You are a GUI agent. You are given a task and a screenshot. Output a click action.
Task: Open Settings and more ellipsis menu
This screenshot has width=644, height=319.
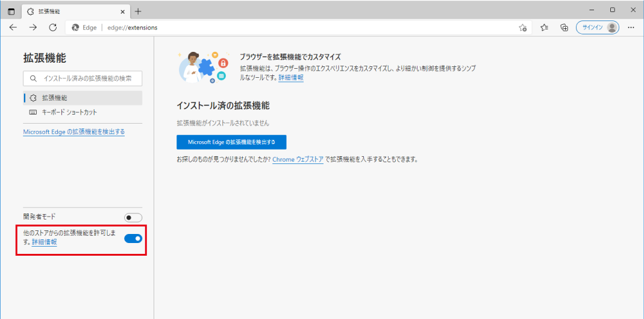pyautogui.click(x=631, y=28)
